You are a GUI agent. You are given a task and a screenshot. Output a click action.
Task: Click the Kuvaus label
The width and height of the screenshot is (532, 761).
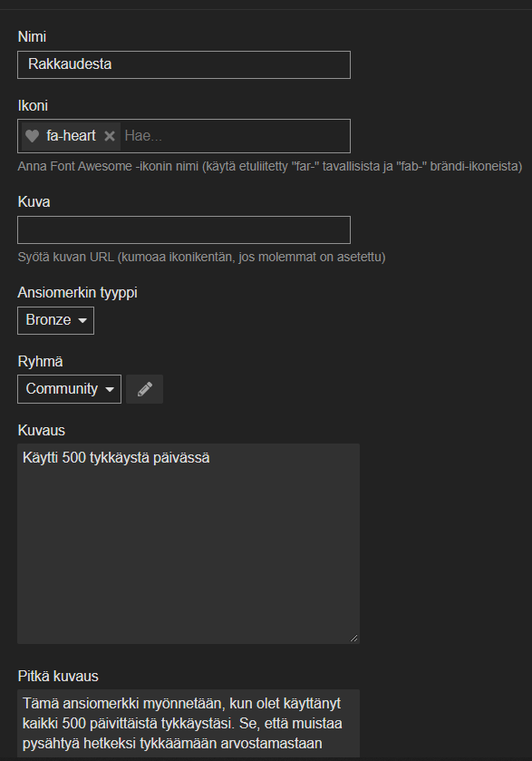(x=41, y=431)
